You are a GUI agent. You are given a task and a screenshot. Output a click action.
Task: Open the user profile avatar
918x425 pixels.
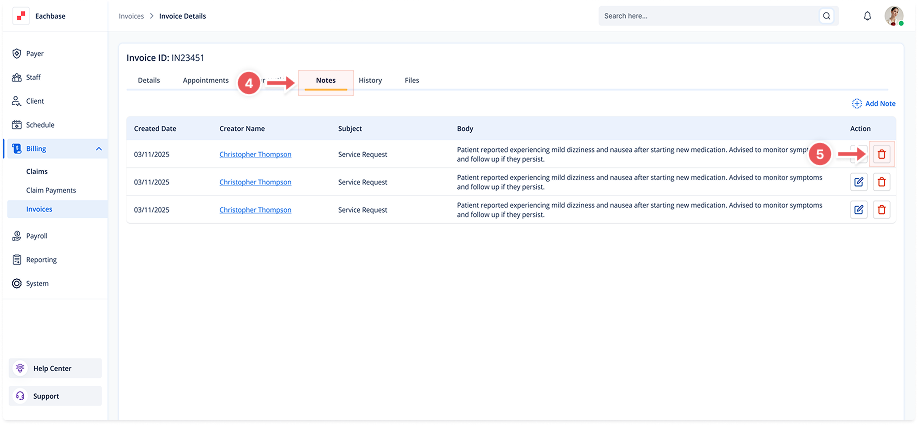click(x=894, y=16)
